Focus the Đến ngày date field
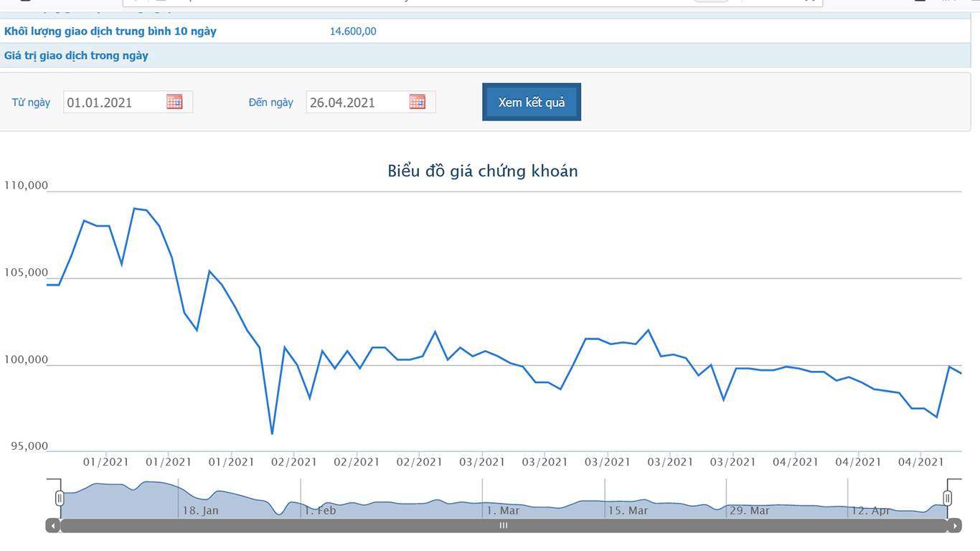 [x=356, y=103]
